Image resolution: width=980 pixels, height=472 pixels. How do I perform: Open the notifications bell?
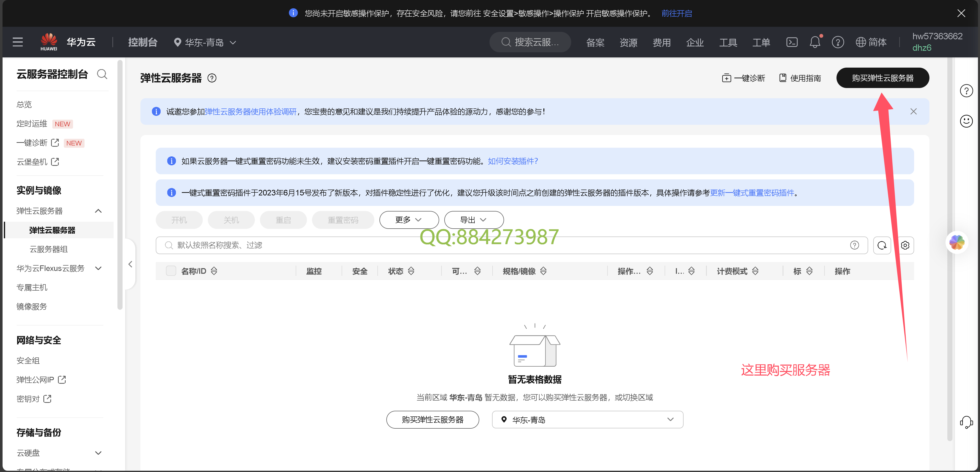point(815,42)
